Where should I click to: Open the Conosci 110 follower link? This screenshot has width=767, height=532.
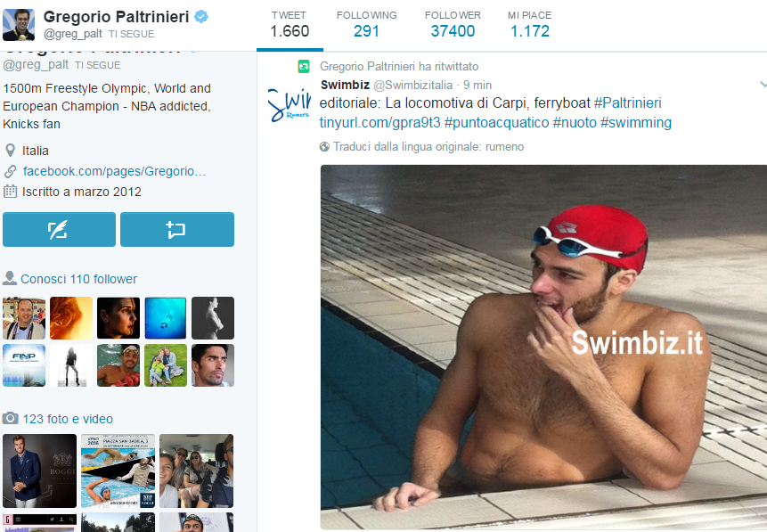tap(78, 279)
